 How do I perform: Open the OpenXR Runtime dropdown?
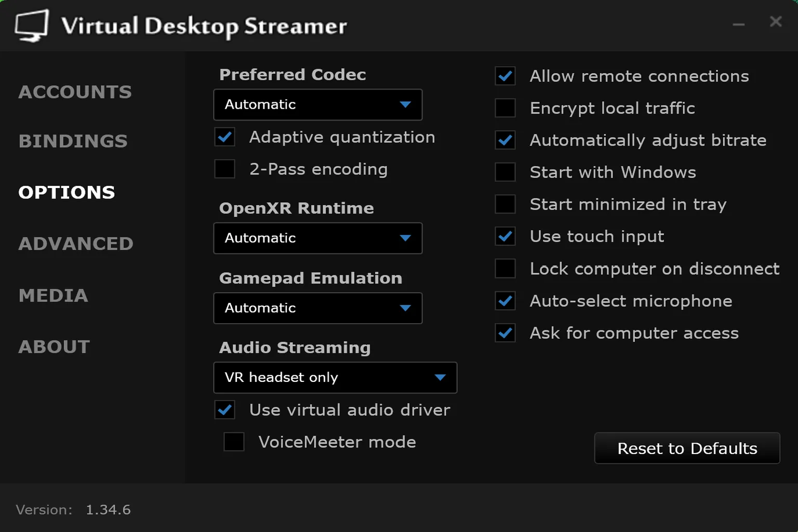pos(317,238)
